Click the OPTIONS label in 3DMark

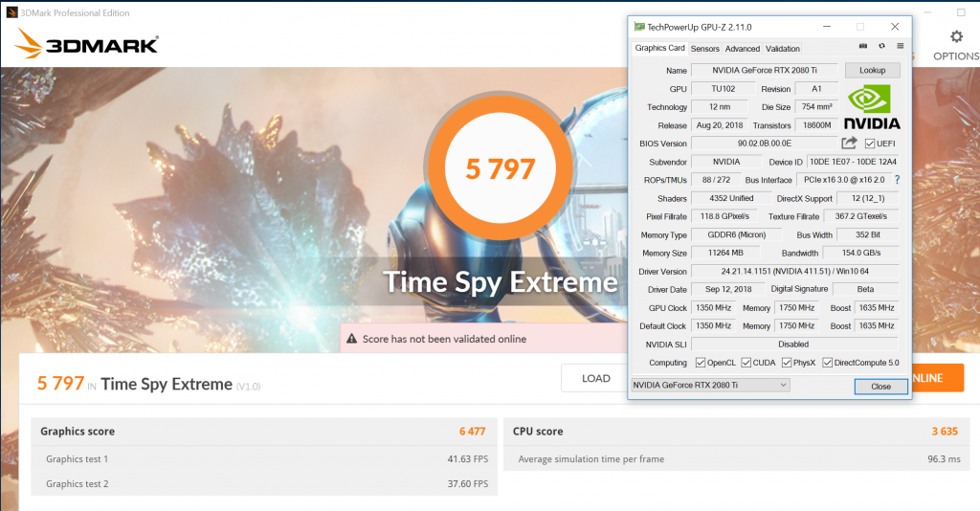(956, 56)
